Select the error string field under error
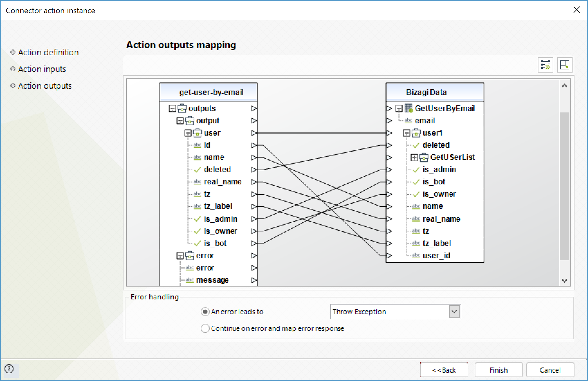The height and width of the screenshot is (381, 588). pos(205,268)
